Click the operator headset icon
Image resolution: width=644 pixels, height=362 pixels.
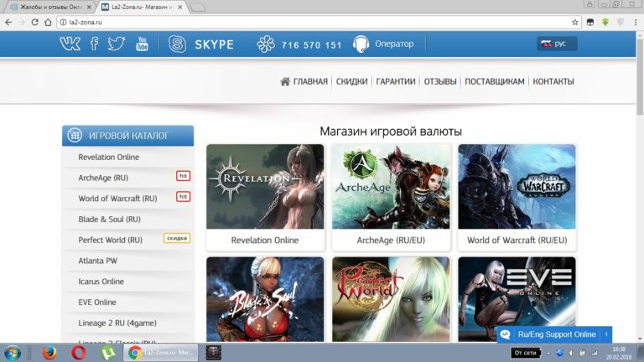[361, 44]
